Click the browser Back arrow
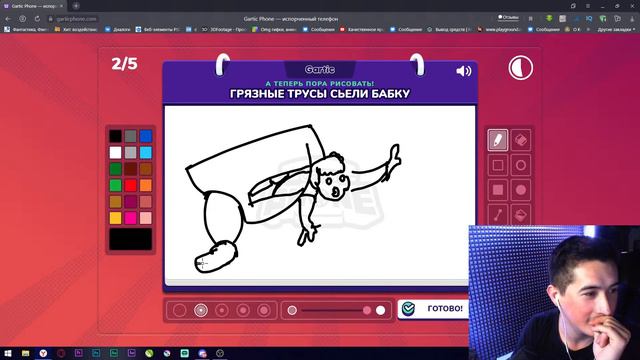The height and width of the screenshot is (360, 640). click(8, 19)
